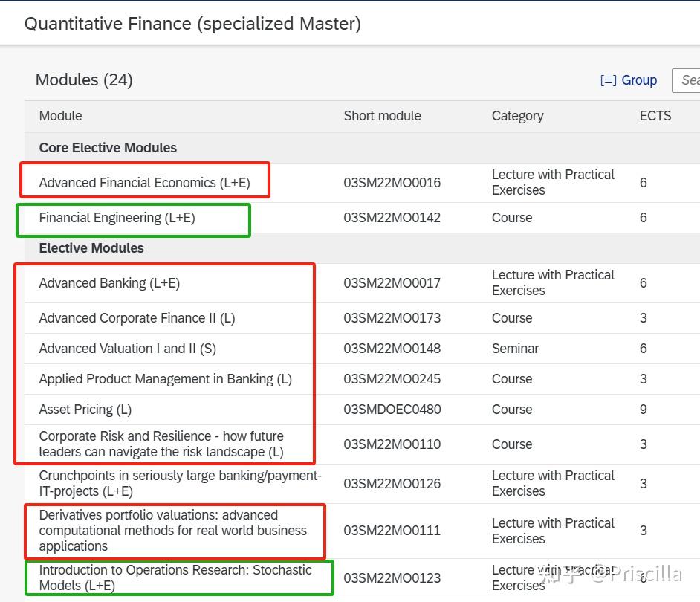Image resolution: width=700 pixels, height=602 pixels.
Task: Open Advanced Valuation I and II (S)
Action: 127,349
